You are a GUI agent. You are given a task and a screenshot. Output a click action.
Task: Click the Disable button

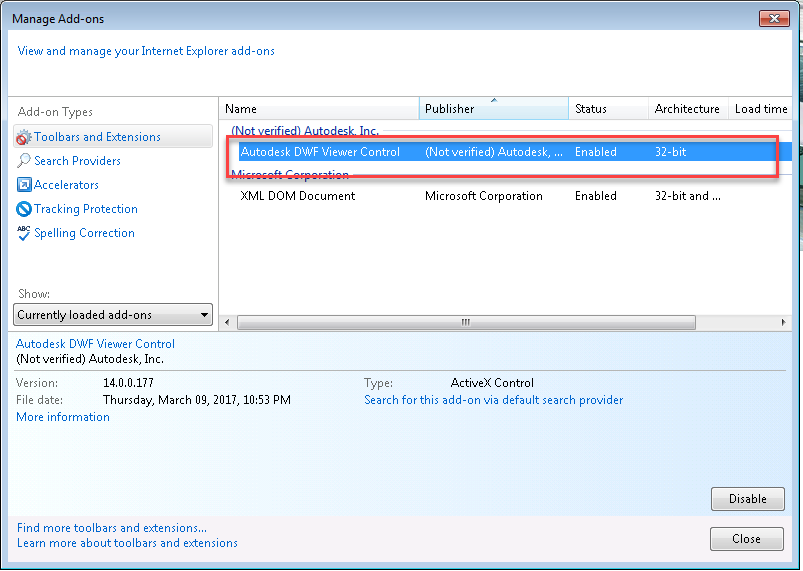tap(748, 499)
